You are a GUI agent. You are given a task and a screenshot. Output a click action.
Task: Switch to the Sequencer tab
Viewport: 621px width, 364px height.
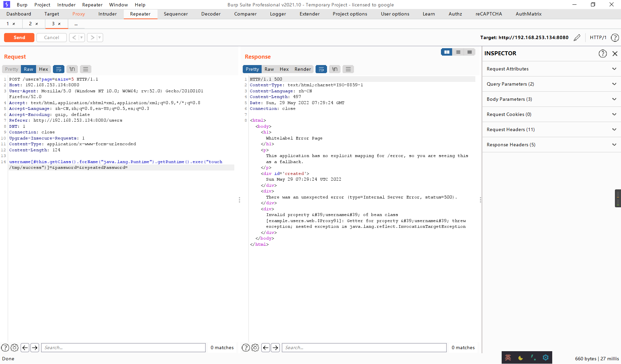176,14
